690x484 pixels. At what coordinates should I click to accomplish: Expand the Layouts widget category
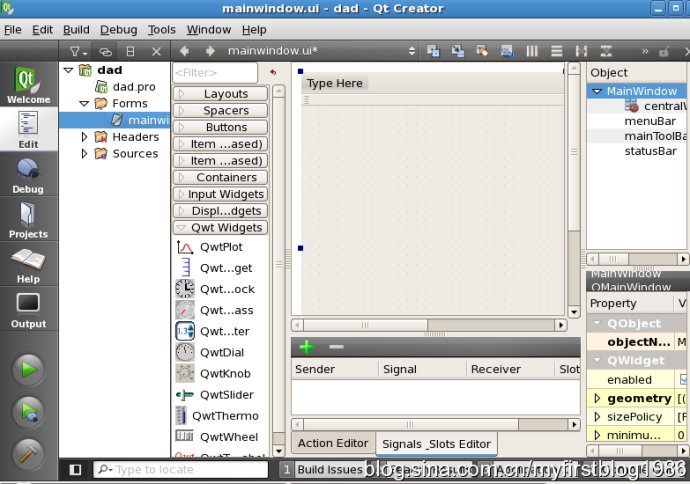(220, 94)
